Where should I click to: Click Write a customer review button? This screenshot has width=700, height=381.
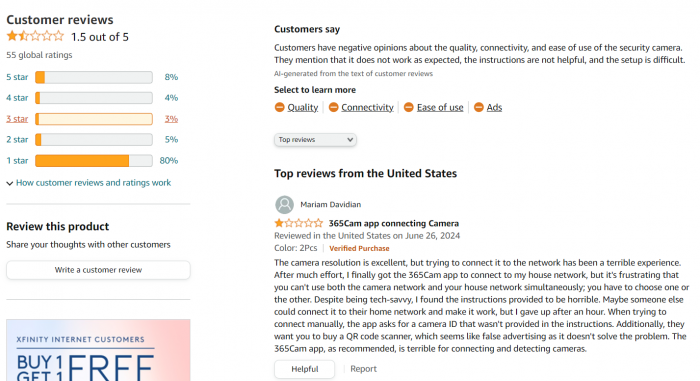pos(98,270)
